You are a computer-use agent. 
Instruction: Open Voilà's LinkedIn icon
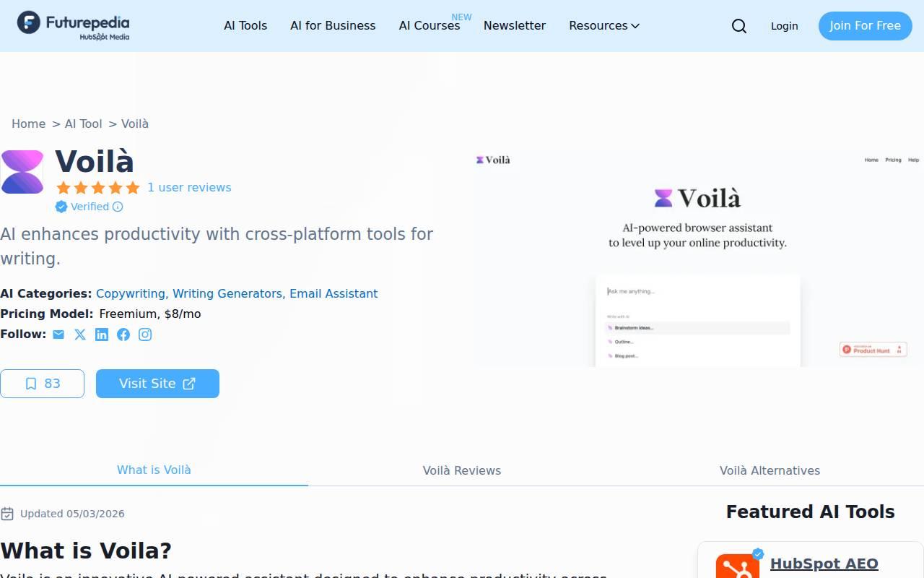pyautogui.click(x=102, y=335)
